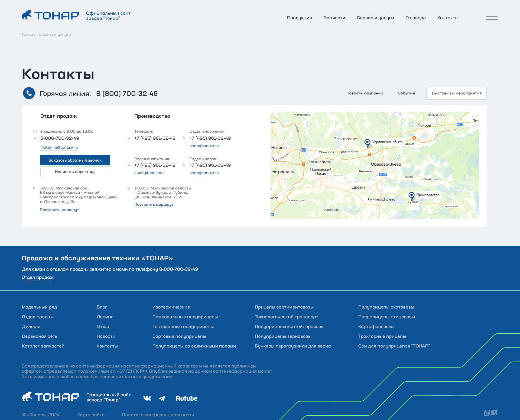Open the Запчасти menu item

pyautogui.click(x=334, y=18)
